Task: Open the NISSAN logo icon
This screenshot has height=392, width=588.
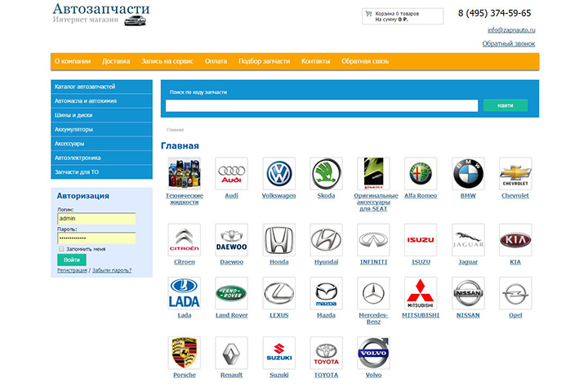Action: click(x=468, y=293)
